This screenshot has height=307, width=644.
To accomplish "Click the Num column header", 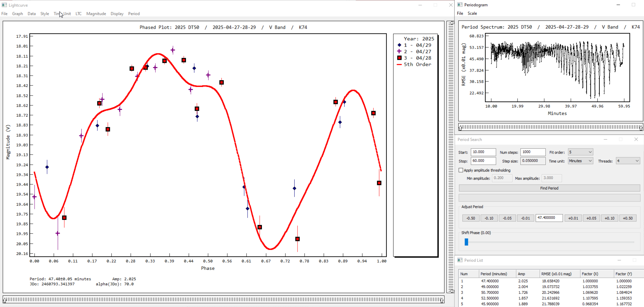I will (x=469, y=274).
